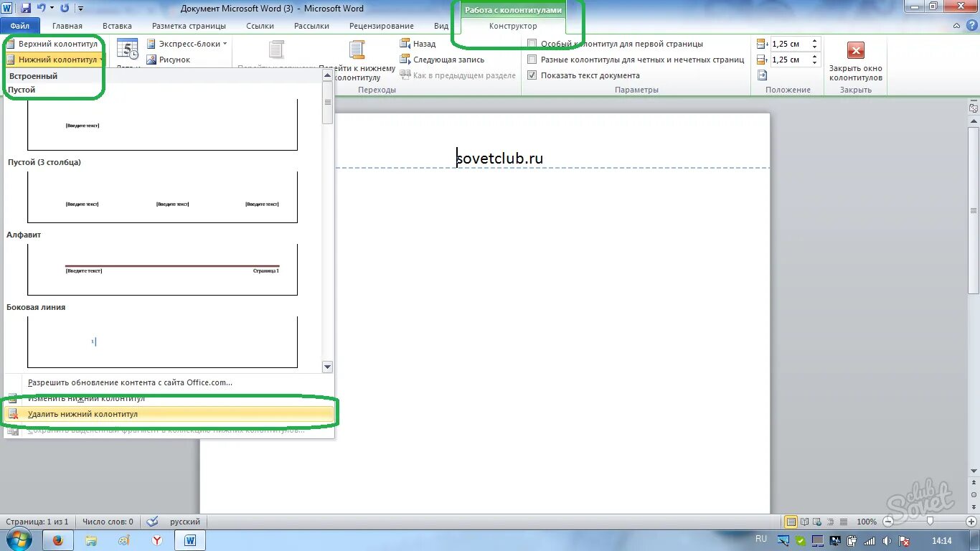Click insert alignment tab icon in Положение
Image resolution: width=980 pixels, height=551 pixels.
click(x=762, y=75)
